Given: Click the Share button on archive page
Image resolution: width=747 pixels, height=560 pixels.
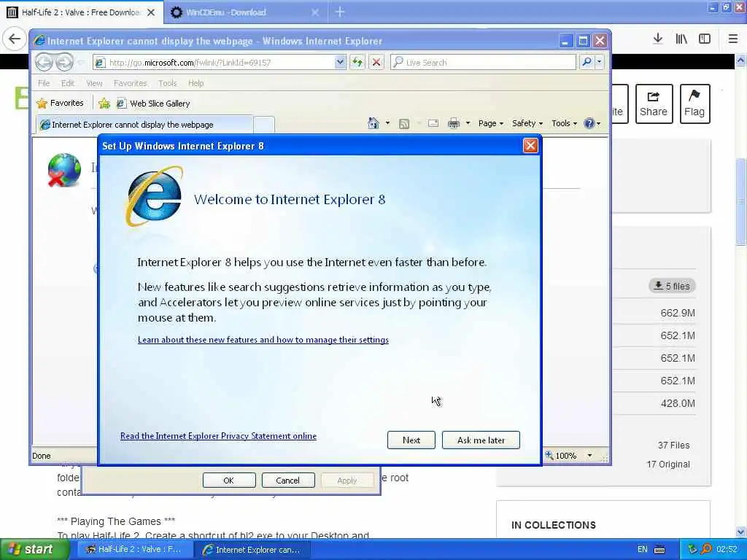Looking at the screenshot, I should (654, 104).
